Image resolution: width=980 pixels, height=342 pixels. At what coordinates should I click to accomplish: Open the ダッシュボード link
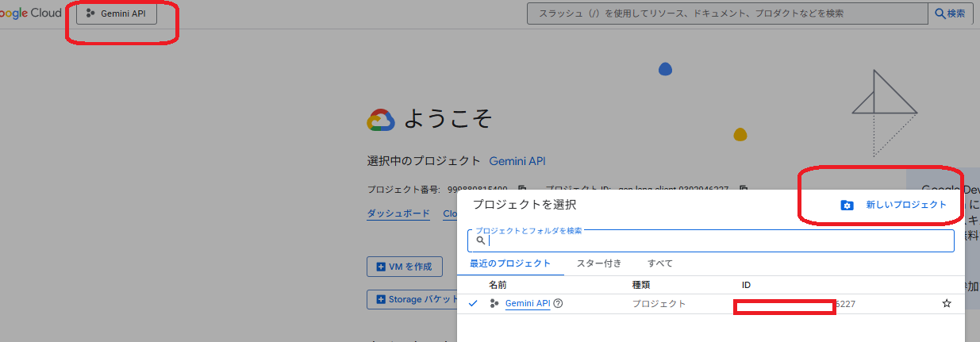point(398,213)
